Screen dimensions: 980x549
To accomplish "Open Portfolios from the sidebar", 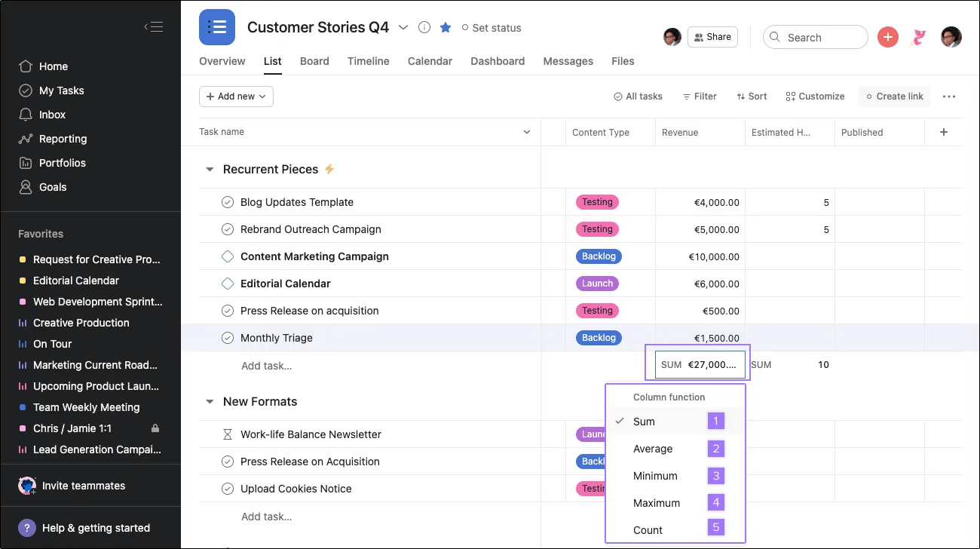I will (60, 163).
